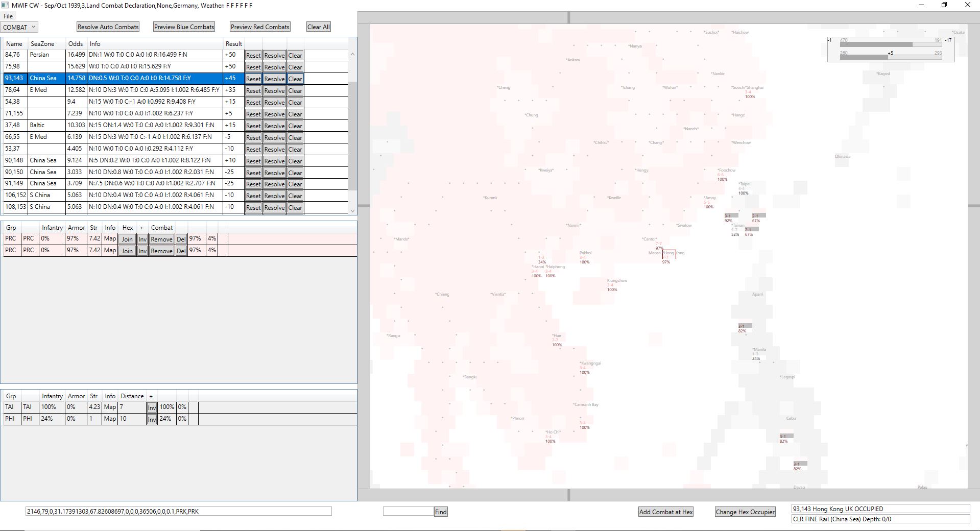Click Change Hex Occupier button
This screenshot has height=531, width=980.
[x=745, y=512]
